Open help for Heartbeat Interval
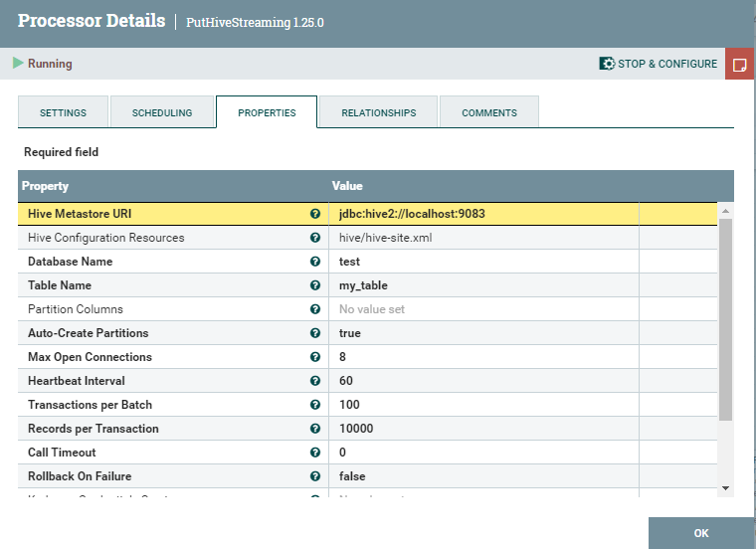The height and width of the screenshot is (549, 756). (x=315, y=381)
